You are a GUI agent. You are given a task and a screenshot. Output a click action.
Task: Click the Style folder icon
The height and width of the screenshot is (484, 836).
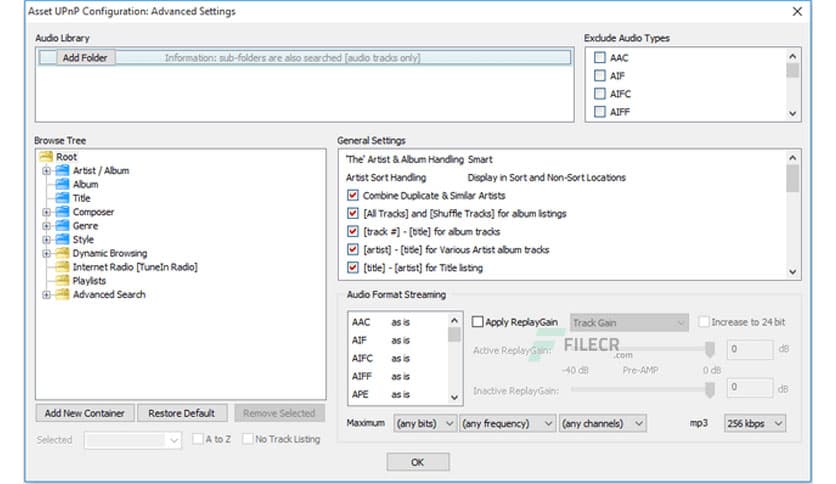62,239
